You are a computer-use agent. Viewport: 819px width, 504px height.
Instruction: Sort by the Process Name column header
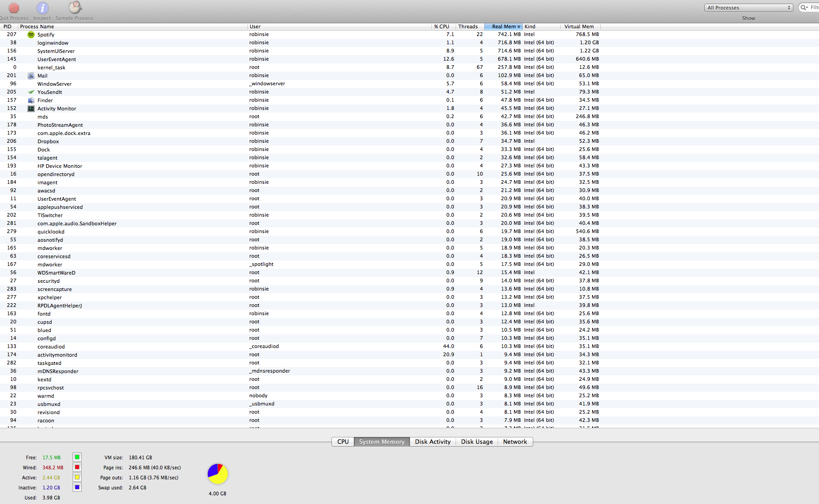133,26
